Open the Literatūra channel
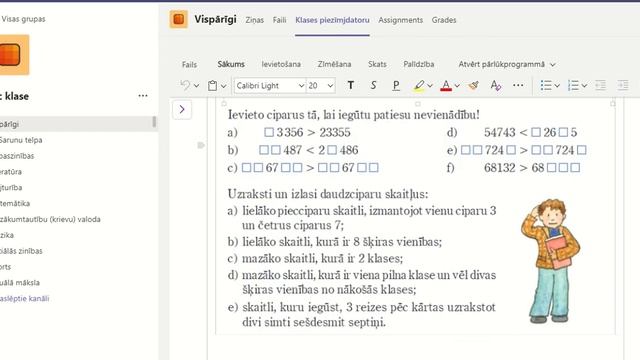The image size is (640, 360). pos(11,172)
